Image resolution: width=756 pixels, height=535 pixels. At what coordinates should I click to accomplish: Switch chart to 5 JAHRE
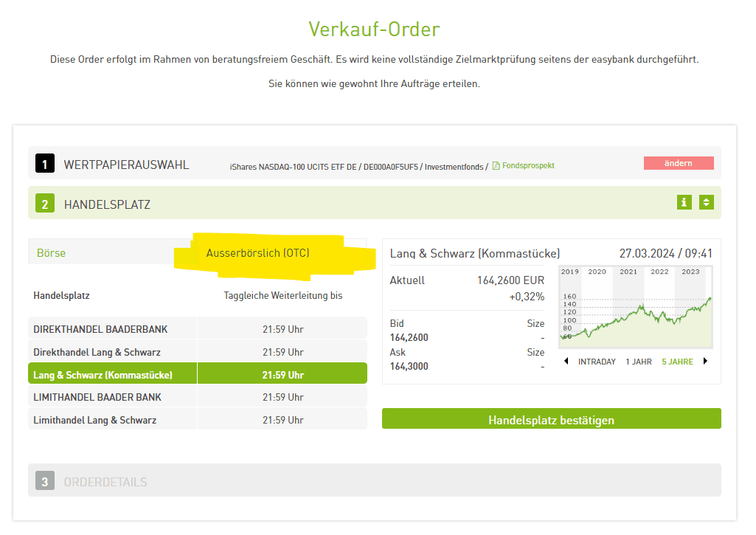pyautogui.click(x=677, y=362)
